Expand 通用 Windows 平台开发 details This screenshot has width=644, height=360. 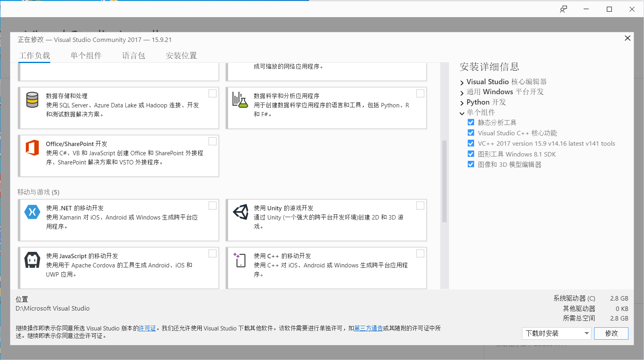(x=462, y=93)
